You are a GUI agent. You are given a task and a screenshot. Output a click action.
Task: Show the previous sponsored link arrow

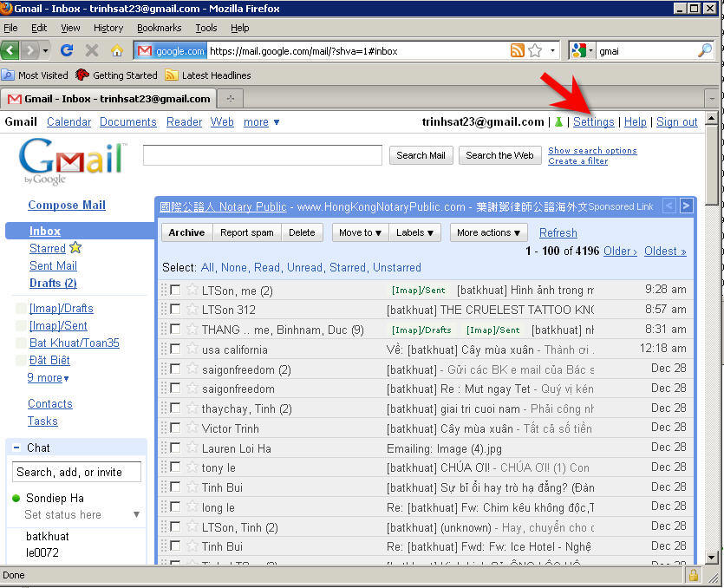[670, 206]
